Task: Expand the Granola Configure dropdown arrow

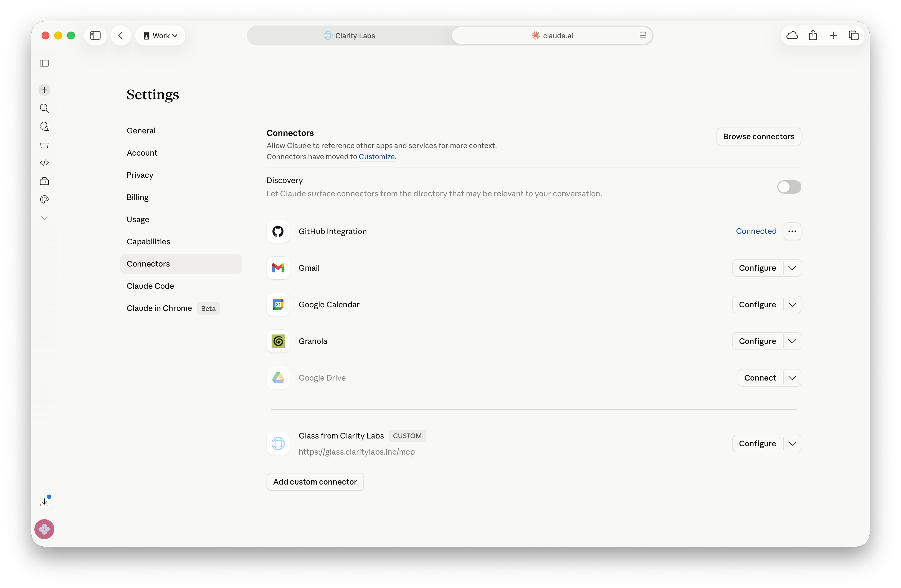Action: 792,341
